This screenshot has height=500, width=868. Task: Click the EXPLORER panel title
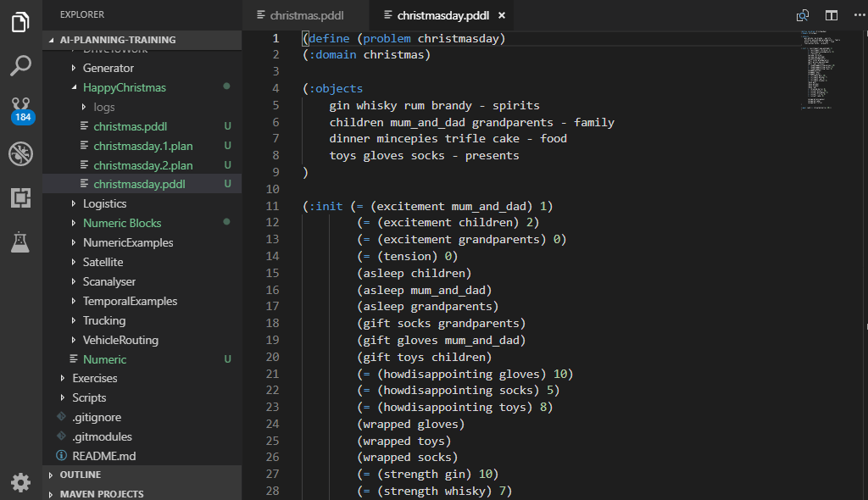pyautogui.click(x=82, y=14)
